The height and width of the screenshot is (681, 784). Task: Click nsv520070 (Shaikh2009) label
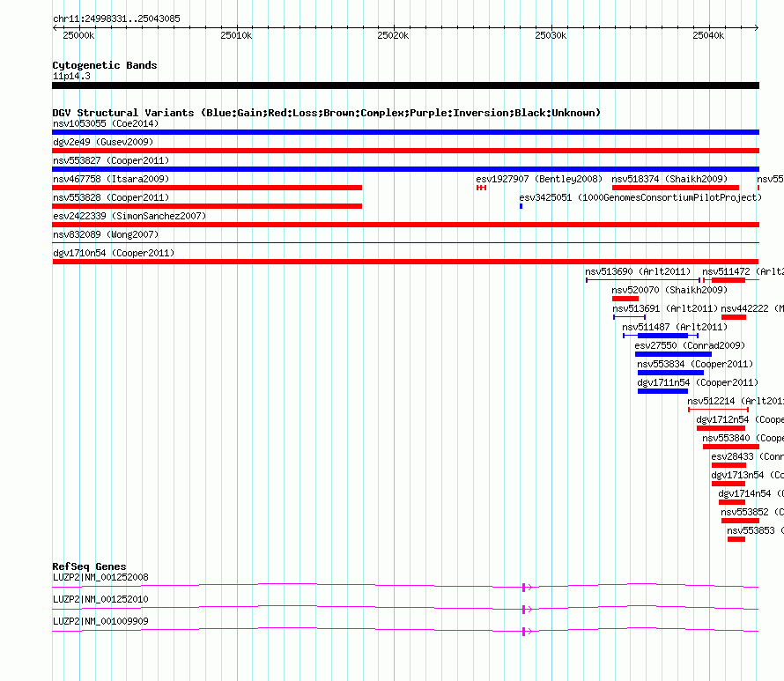[669, 290]
